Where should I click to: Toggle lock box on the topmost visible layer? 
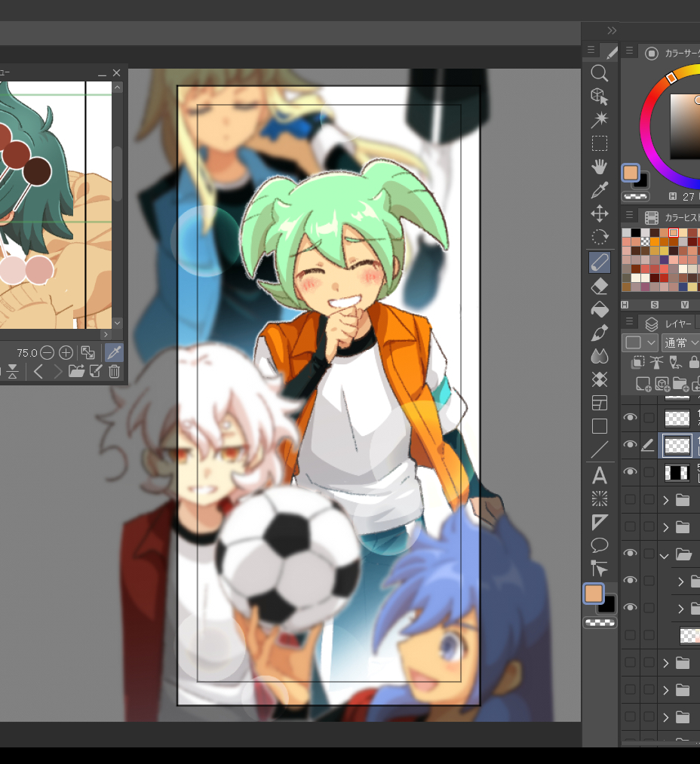click(x=649, y=418)
